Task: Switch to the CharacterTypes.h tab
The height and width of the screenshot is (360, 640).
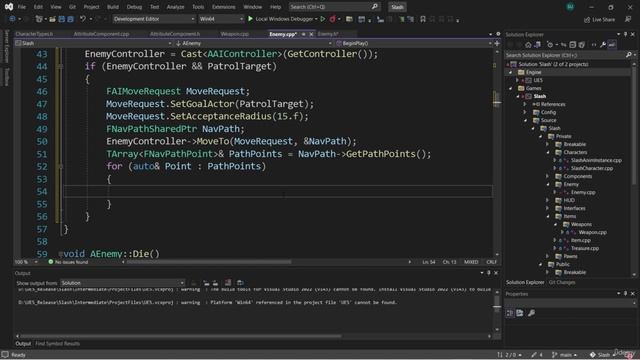Action: pos(34,34)
